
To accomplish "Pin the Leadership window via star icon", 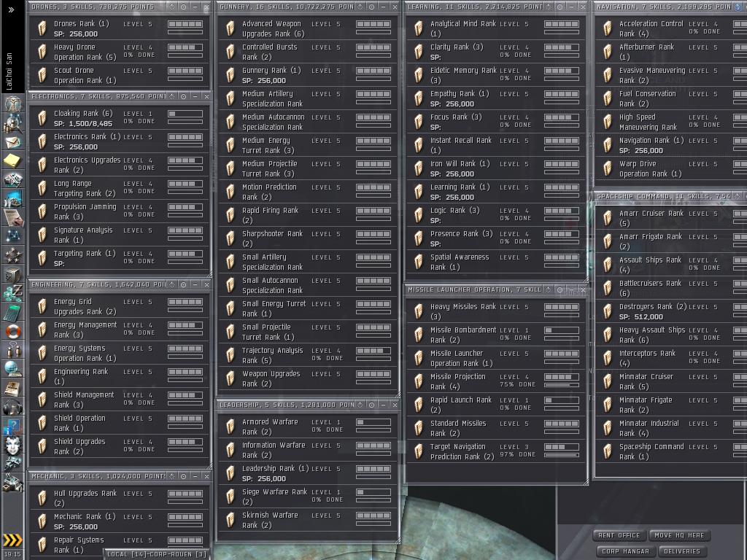I will click(x=360, y=405).
